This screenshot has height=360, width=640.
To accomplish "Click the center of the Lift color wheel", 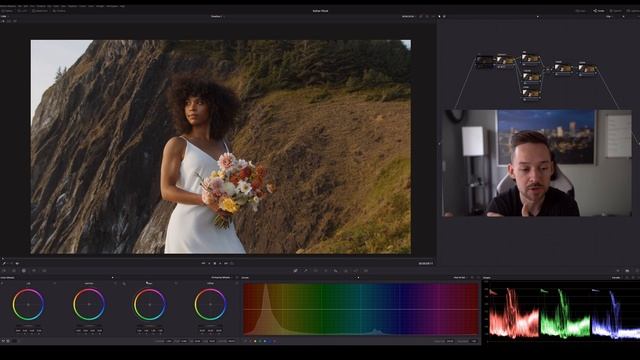I will point(28,304).
